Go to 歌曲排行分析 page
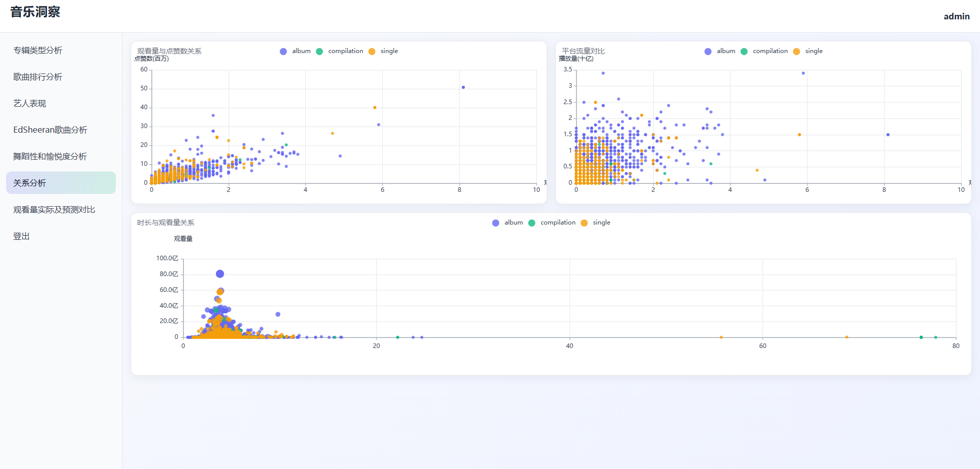This screenshot has height=469, width=980. [x=38, y=77]
